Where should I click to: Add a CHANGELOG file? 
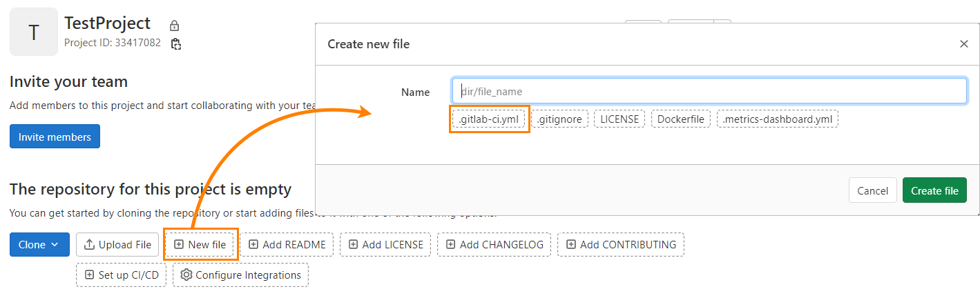coord(494,244)
